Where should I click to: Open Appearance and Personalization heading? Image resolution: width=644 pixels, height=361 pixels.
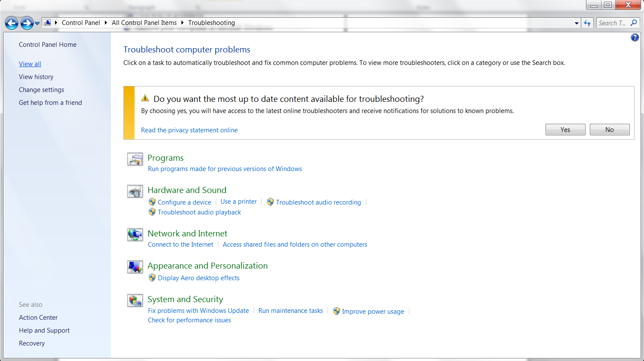click(x=208, y=266)
